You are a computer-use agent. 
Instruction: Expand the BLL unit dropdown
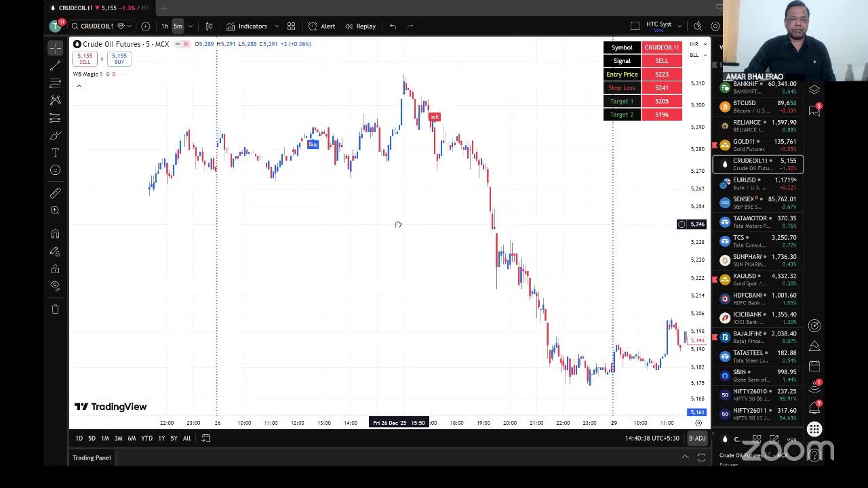click(x=697, y=55)
